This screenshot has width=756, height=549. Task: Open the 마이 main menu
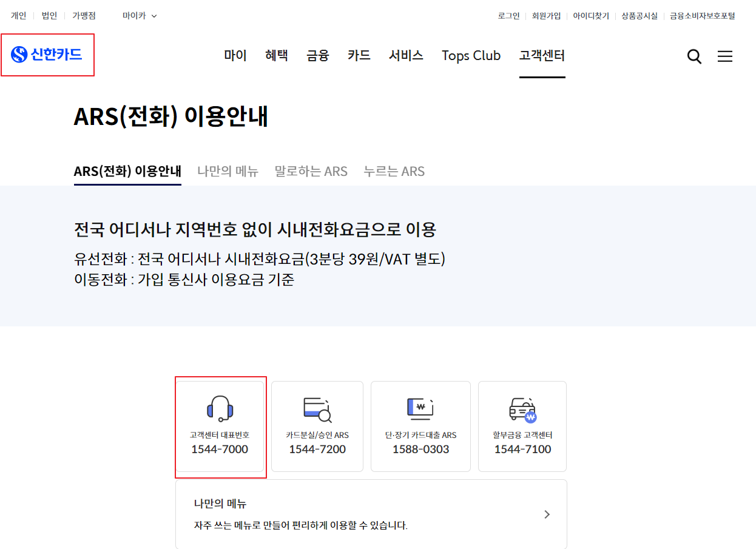235,56
